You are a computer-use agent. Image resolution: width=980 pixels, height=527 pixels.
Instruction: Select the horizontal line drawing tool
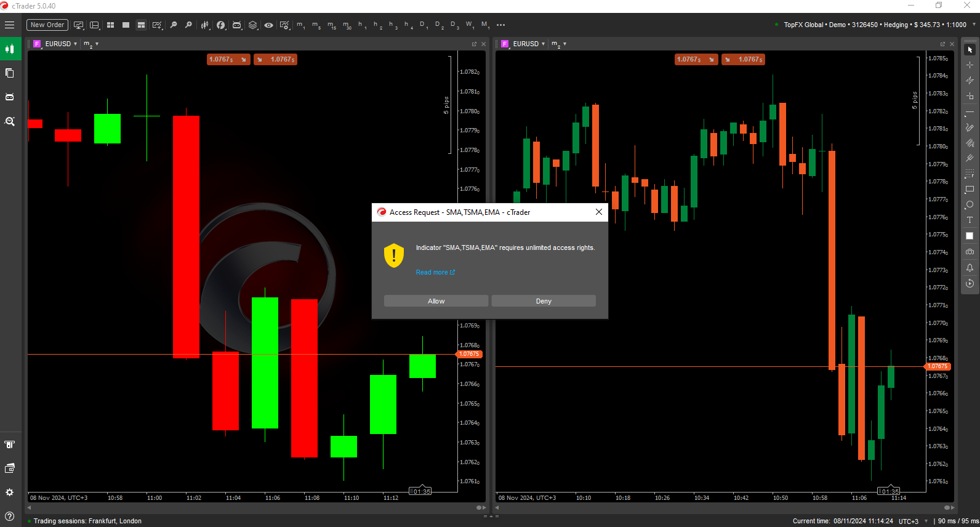[x=970, y=112]
